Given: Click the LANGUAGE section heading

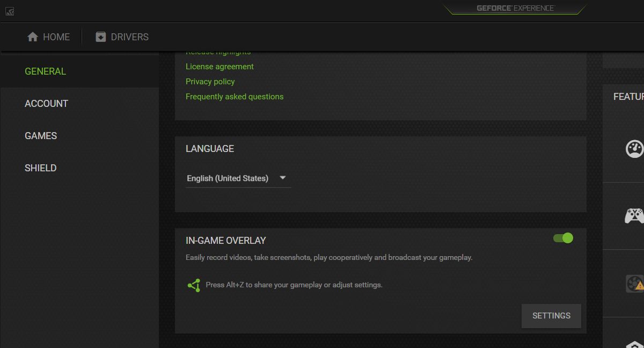Looking at the screenshot, I should pyautogui.click(x=210, y=149).
